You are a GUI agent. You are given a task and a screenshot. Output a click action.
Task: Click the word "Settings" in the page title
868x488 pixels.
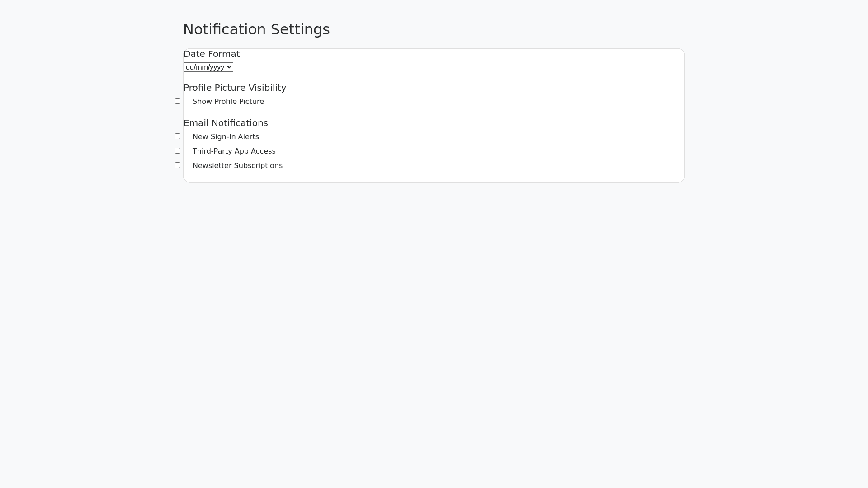click(x=300, y=29)
